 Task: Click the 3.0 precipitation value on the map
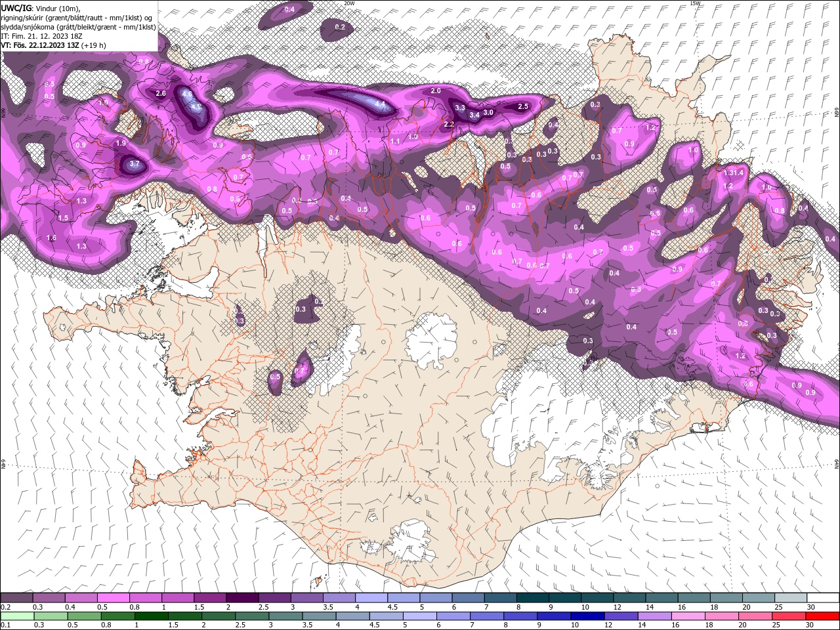[x=488, y=113]
